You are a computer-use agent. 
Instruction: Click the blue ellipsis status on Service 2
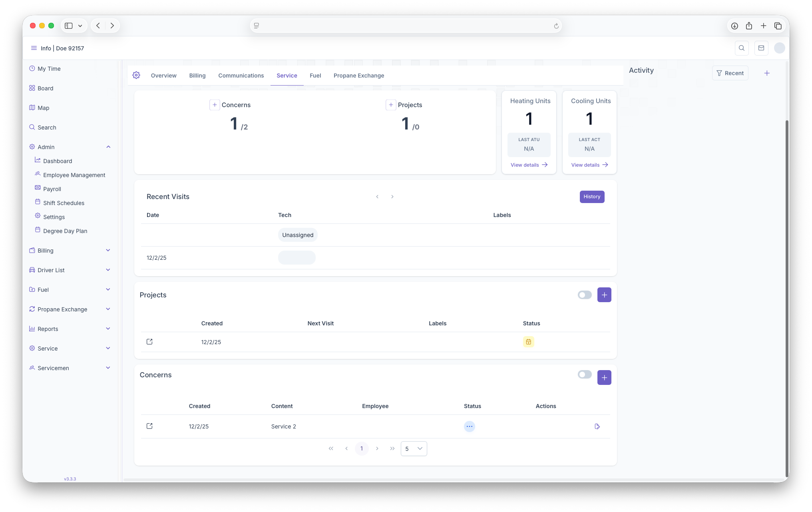[x=469, y=426]
